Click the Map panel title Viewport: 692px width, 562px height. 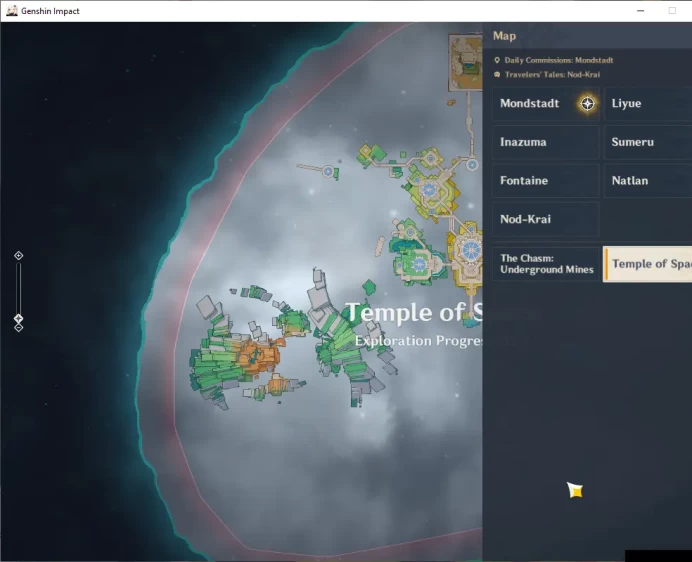tap(504, 36)
